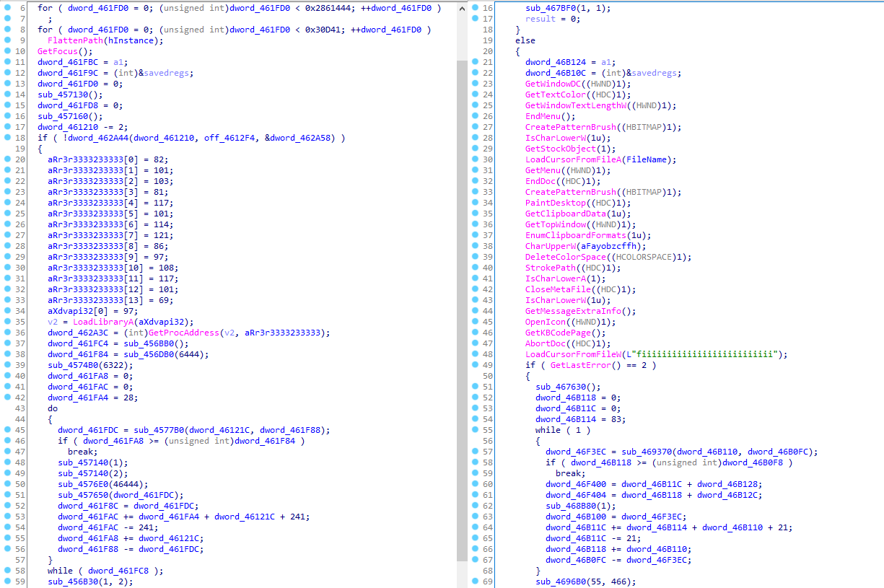Toggle breakpoint dot at left pane line 59

[x=7, y=582]
